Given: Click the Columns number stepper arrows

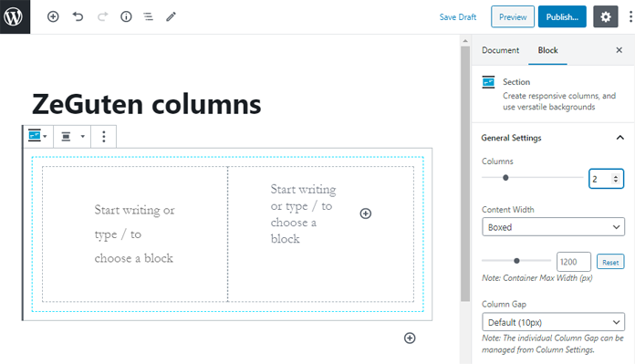Looking at the screenshot, I should click(x=616, y=179).
